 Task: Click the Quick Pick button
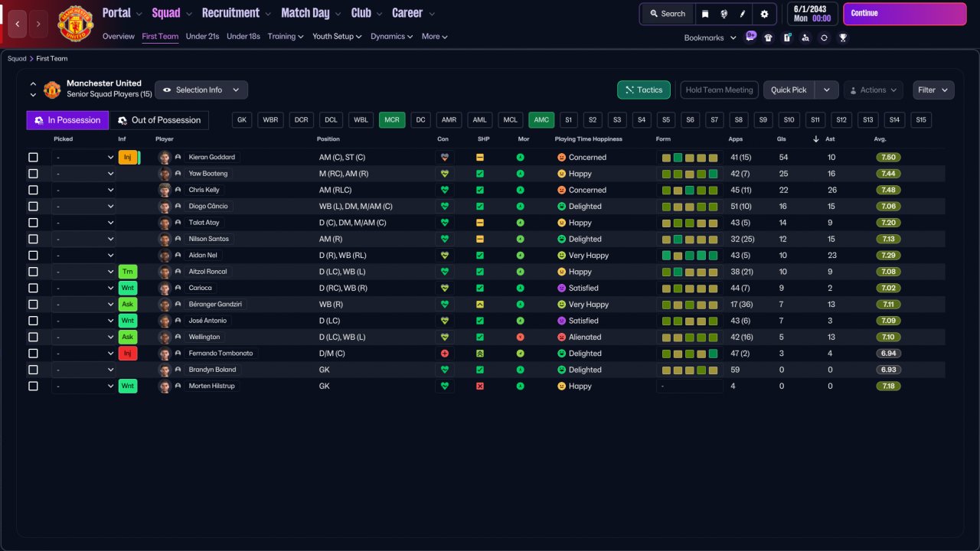789,90
